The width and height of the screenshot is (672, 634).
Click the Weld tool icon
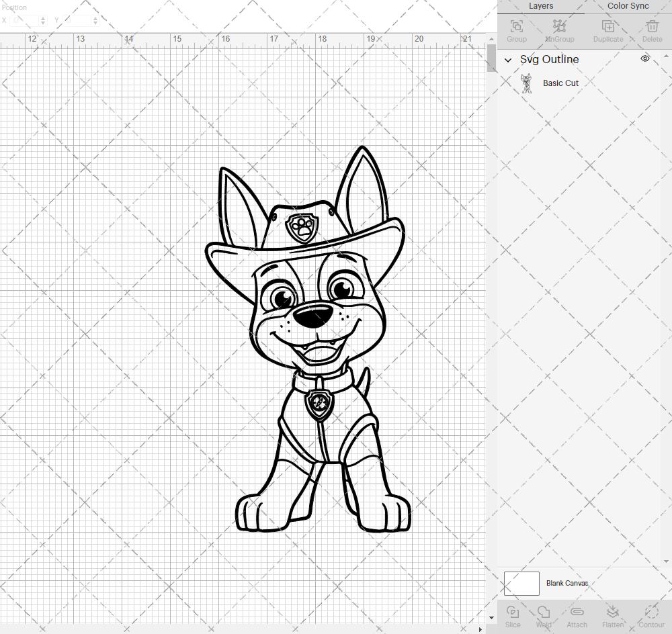(544, 611)
